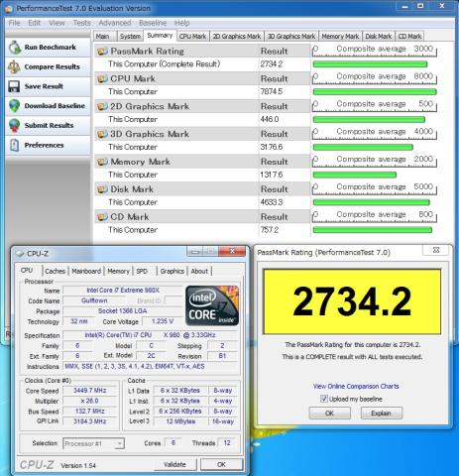Click the Memory Mark green result bar
The height and width of the screenshot is (476, 459).
355,175
